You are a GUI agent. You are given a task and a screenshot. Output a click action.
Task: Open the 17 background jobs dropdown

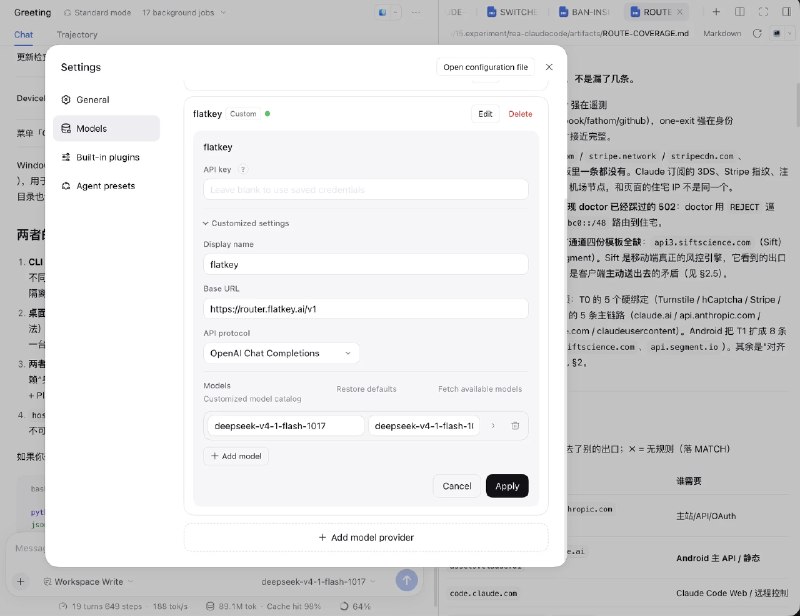click(x=184, y=12)
